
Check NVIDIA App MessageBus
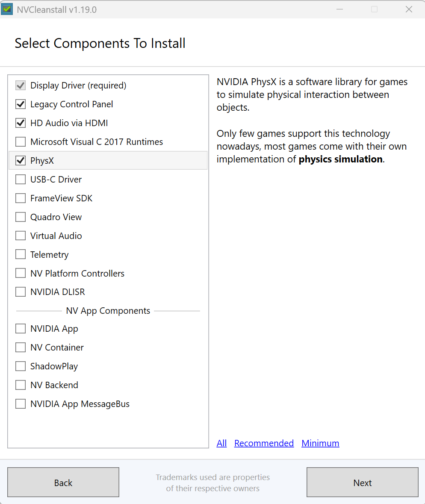click(x=20, y=404)
